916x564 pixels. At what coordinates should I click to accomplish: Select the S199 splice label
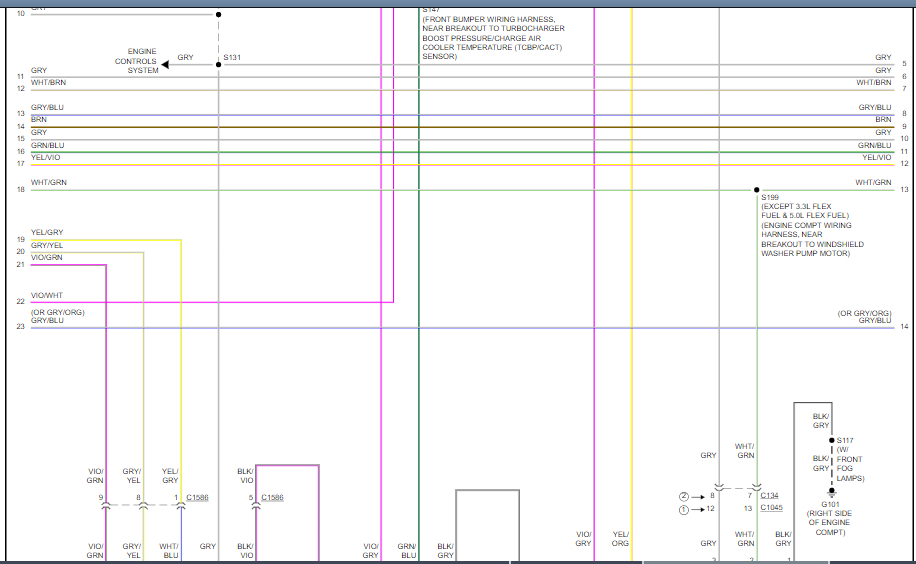point(770,198)
